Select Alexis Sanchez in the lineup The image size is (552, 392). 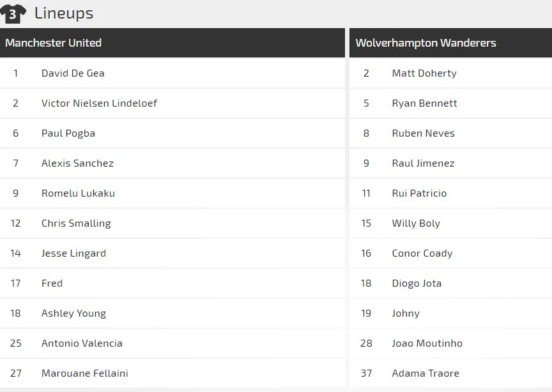(x=77, y=163)
